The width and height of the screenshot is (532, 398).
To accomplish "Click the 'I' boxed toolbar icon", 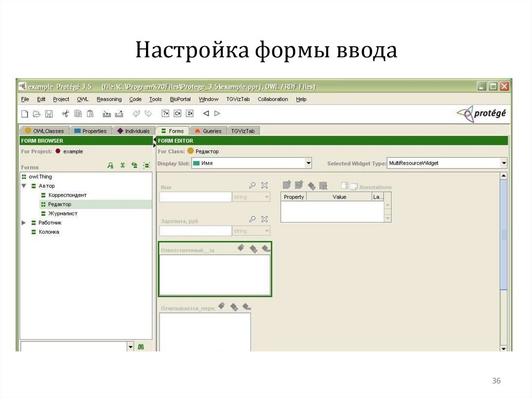I will 190,114.
